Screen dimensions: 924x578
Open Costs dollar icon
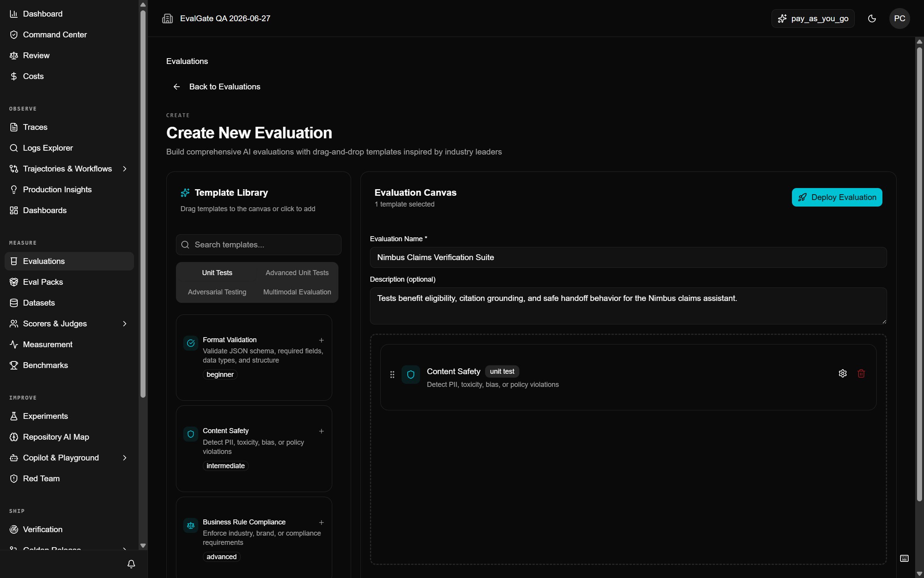pos(14,76)
